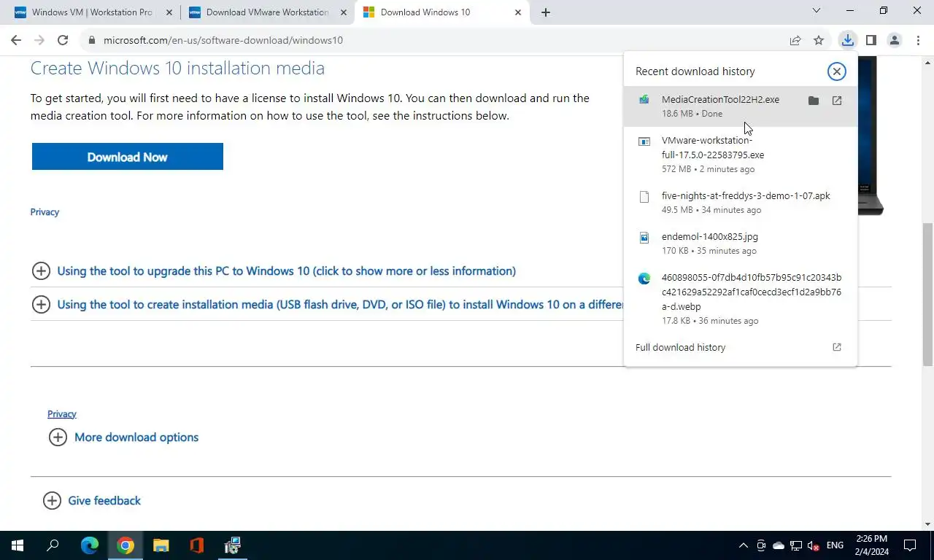
Task: Open taskbar Search
Action: 53,545
